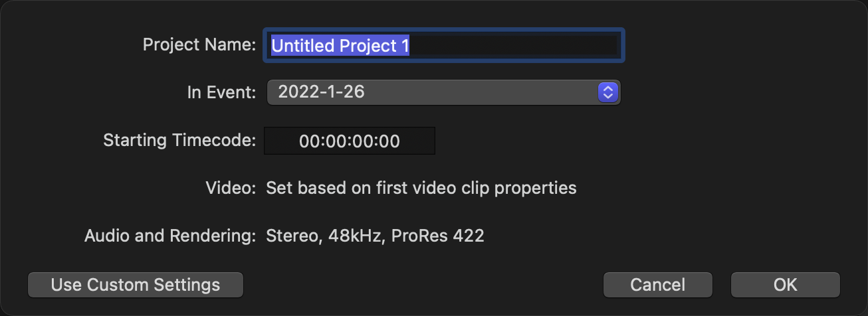Confirm project creation with OK
This screenshot has width=868, height=316.
(x=785, y=285)
